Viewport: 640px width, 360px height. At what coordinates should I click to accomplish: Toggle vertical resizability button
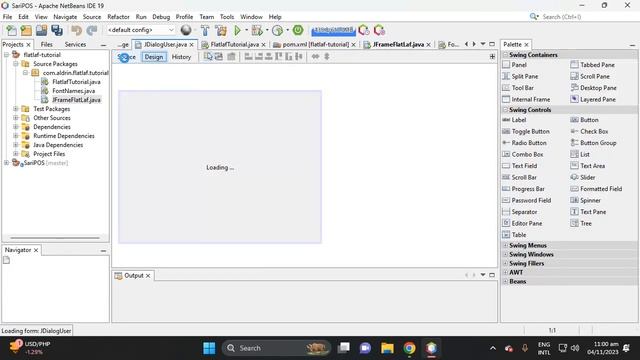[327, 57]
